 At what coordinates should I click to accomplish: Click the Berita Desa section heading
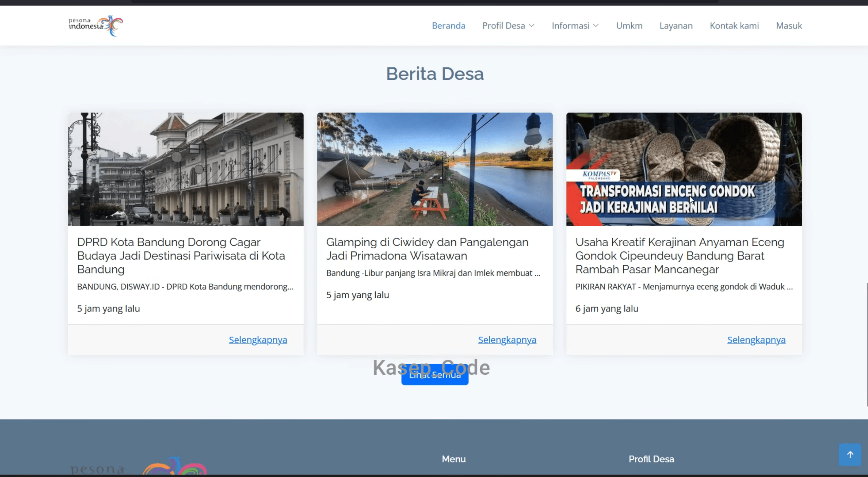click(x=435, y=74)
